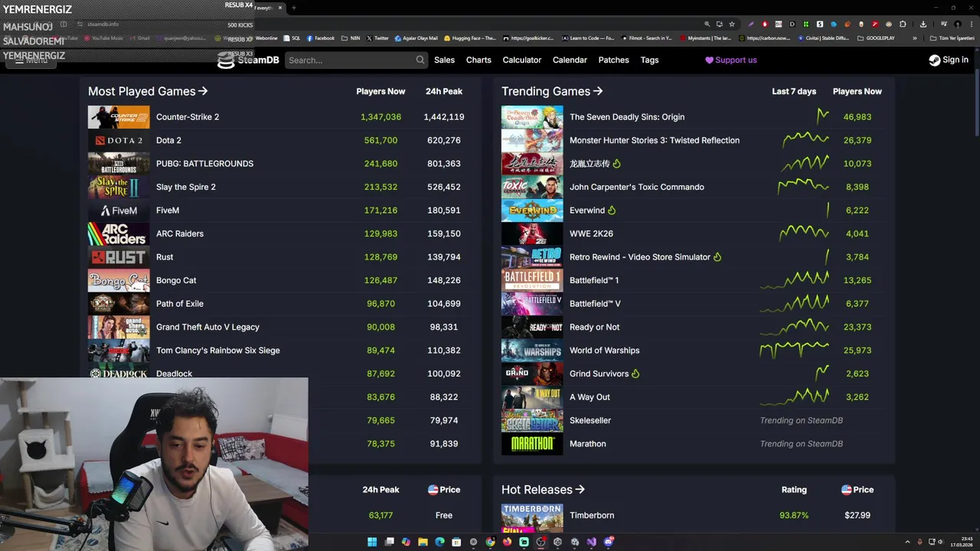
Task: Click the Steam icon beside Sign in
Action: (x=934, y=60)
